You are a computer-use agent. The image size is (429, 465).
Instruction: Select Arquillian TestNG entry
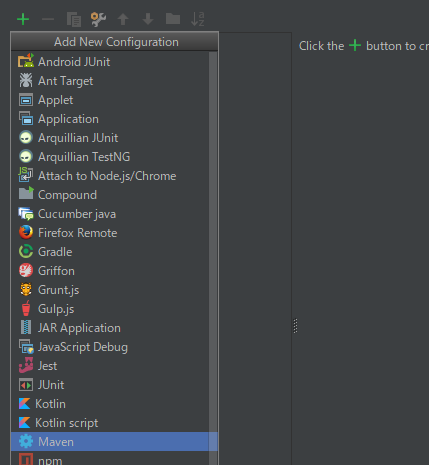110,157
